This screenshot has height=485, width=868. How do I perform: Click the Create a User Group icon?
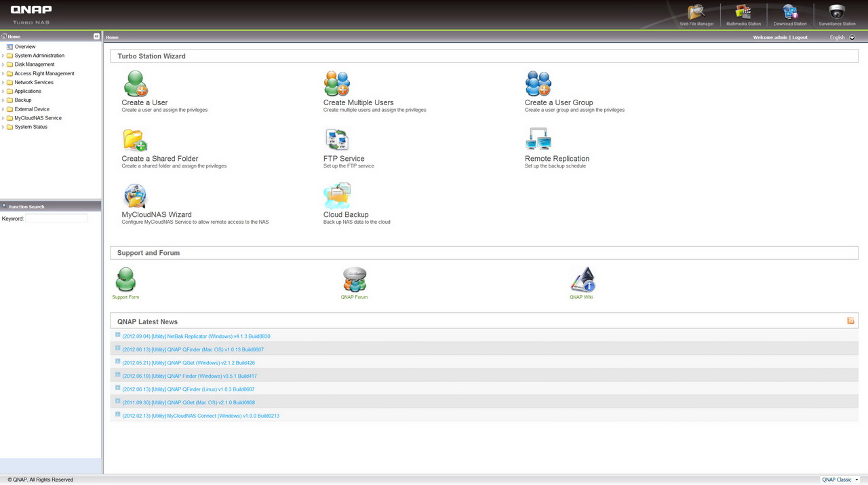pyautogui.click(x=538, y=84)
